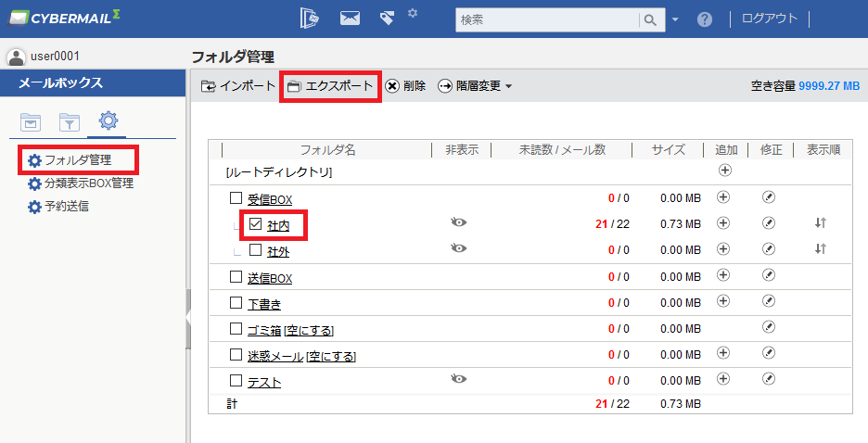Click the edit pencil icon for 社内
868x443 pixels.
(769, 222)
